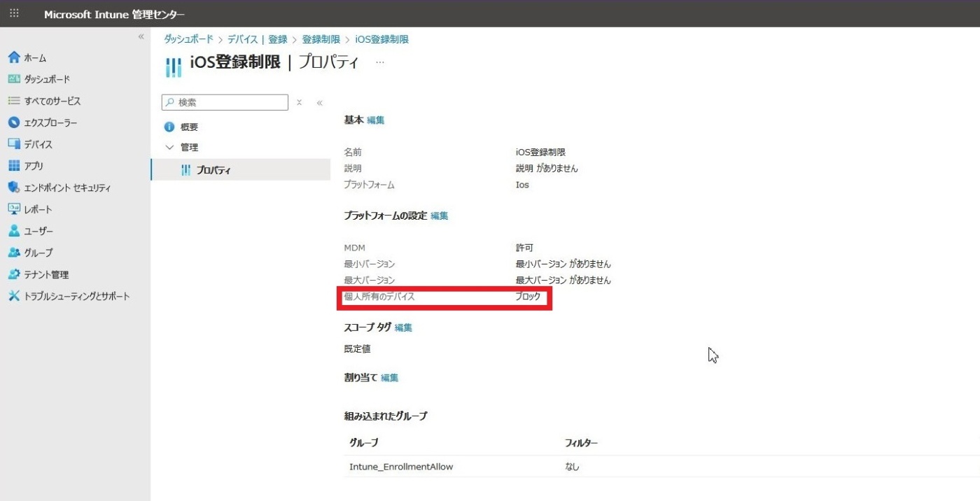Click the iOS登録制限 title icon
Viewport: 980px width, 501px height.
click(173, 67)
